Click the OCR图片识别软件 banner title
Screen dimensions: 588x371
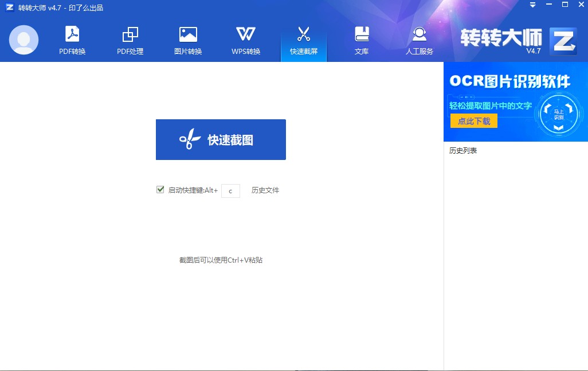pos(509,81)
